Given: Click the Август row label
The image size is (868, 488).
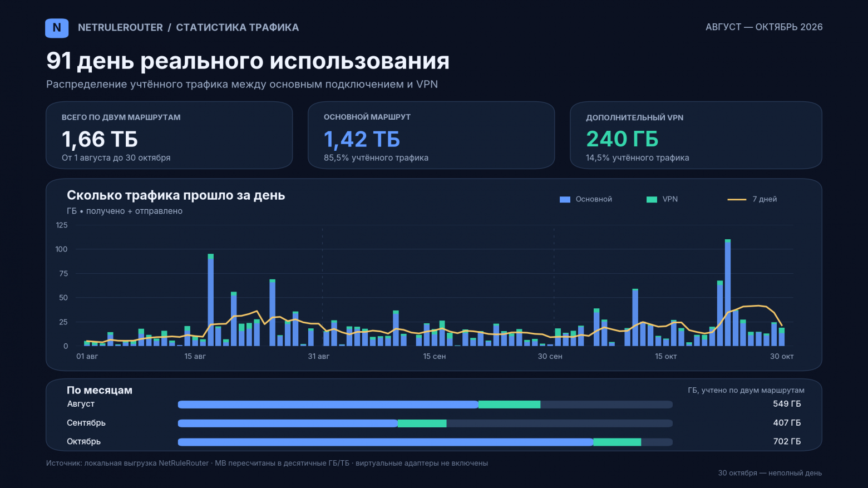Looking at the screenshot, I should pyautogui.click(x=81, y=404).
